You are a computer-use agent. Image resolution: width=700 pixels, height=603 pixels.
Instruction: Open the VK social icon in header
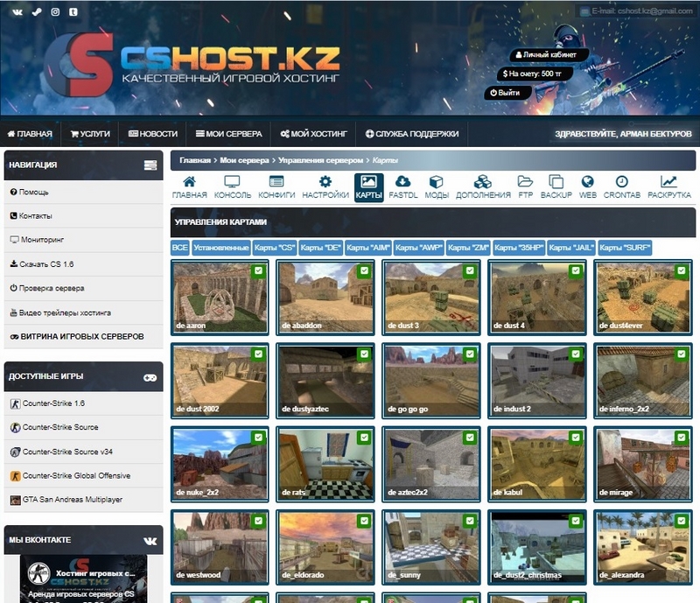17,12
